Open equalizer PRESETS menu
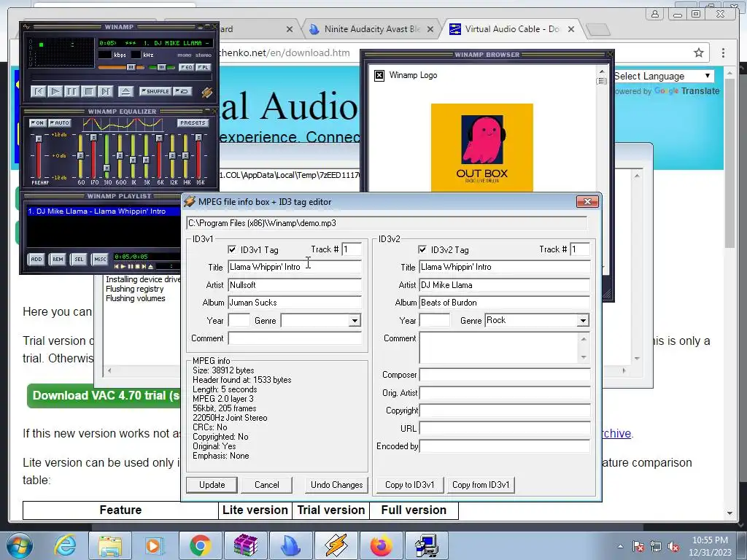Image resolution: width=747 pixels, height=560 pixels. pos(193,122)
